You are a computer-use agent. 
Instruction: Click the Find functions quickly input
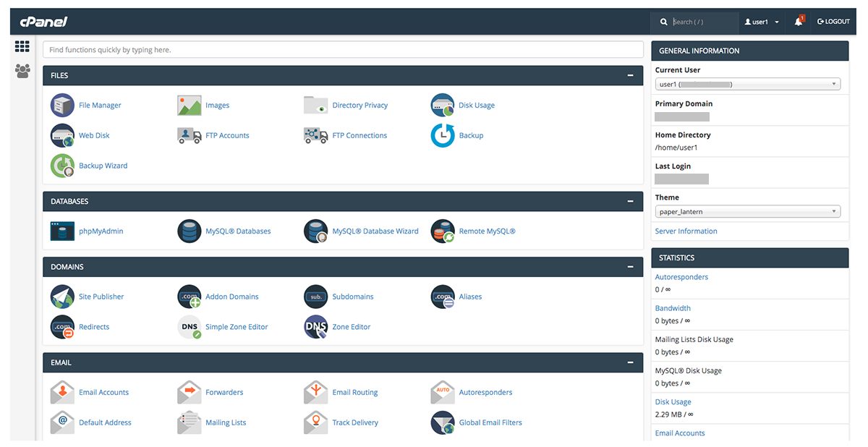343,50
